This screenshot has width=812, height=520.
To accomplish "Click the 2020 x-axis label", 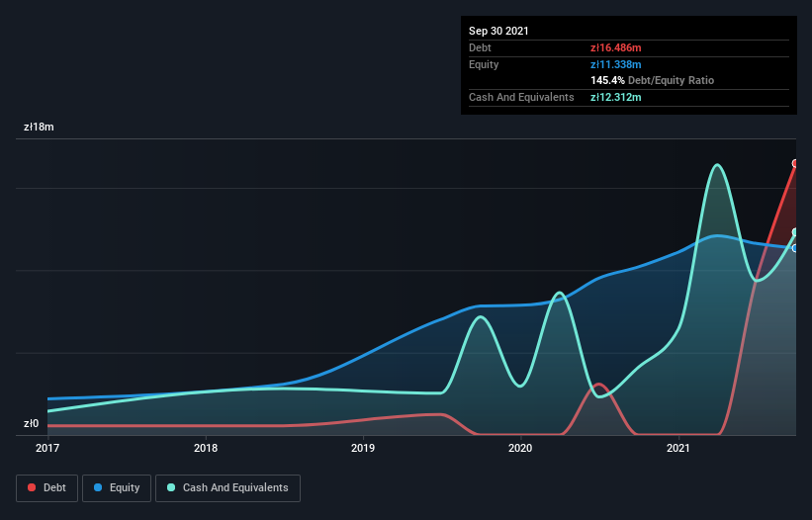I will [520, 448].
